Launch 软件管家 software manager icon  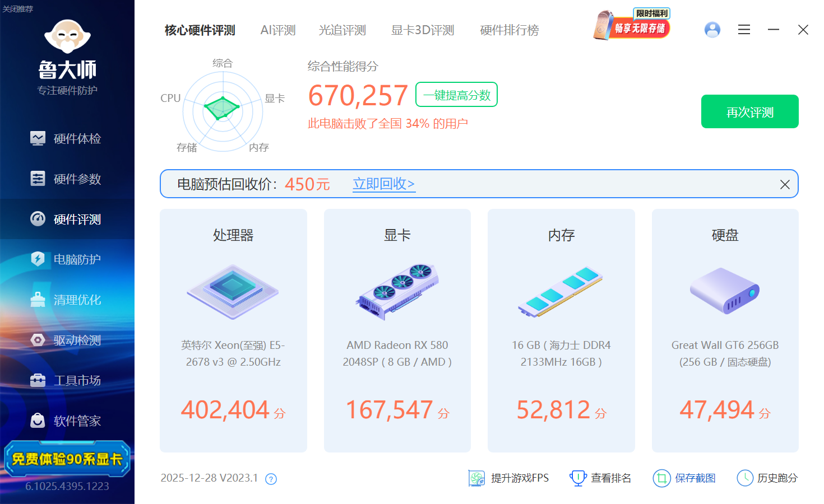pyautogui.click(x=38, y=421)
